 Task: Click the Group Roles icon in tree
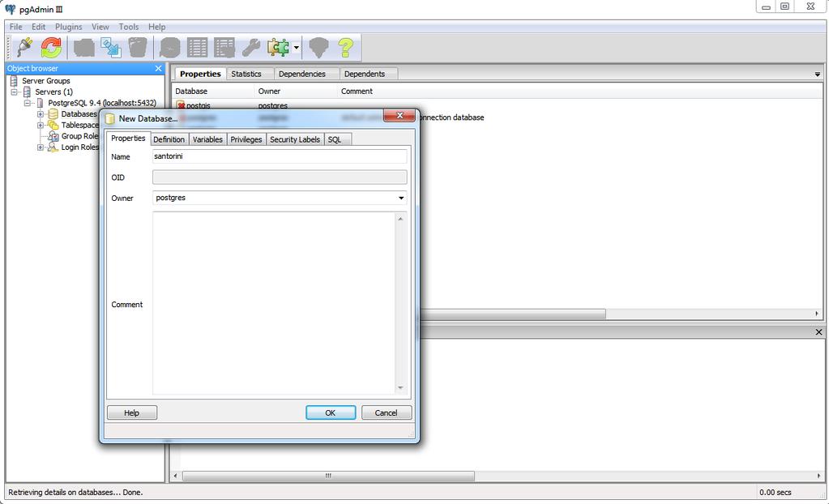point(53,136)
